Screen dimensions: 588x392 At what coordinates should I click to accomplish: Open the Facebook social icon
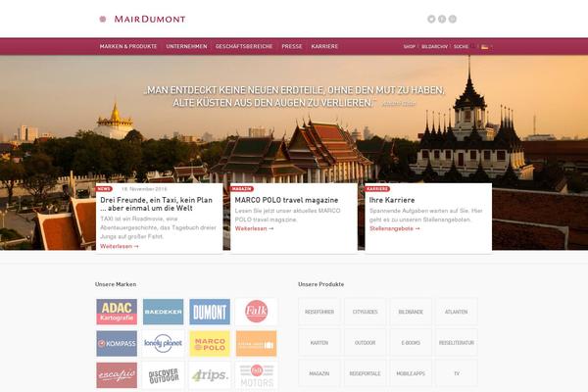click(x=442, y=20)
